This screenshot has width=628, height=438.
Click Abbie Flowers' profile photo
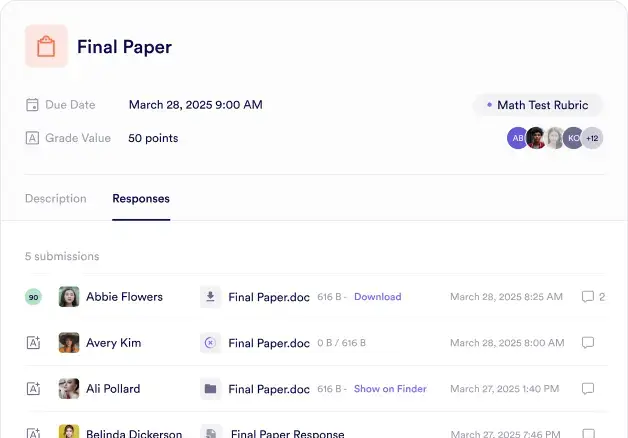pos(69,297)
